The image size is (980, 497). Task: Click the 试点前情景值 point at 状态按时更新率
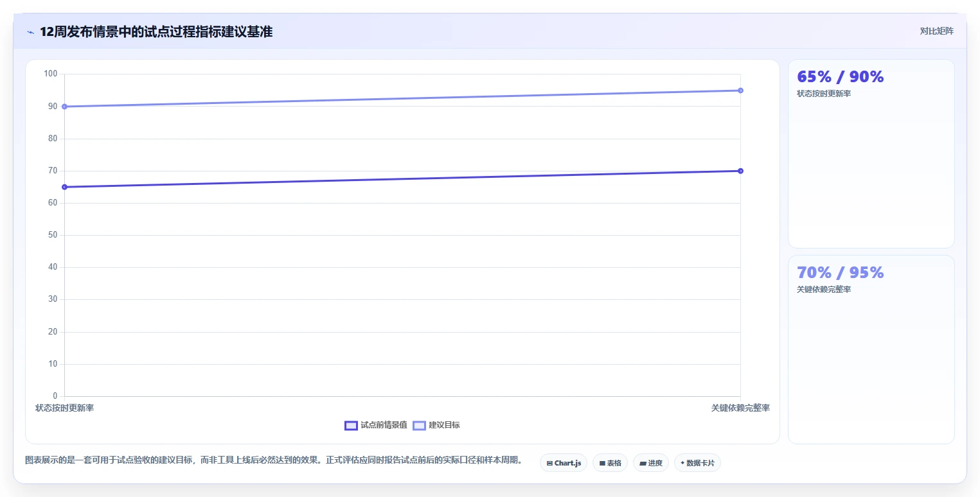pos(64,187)
